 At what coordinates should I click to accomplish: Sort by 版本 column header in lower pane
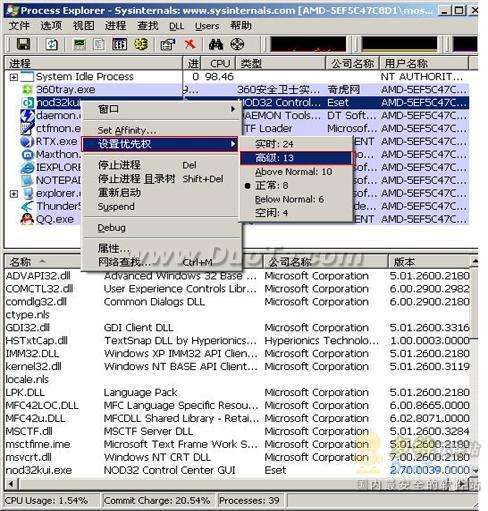click(430, 262)
